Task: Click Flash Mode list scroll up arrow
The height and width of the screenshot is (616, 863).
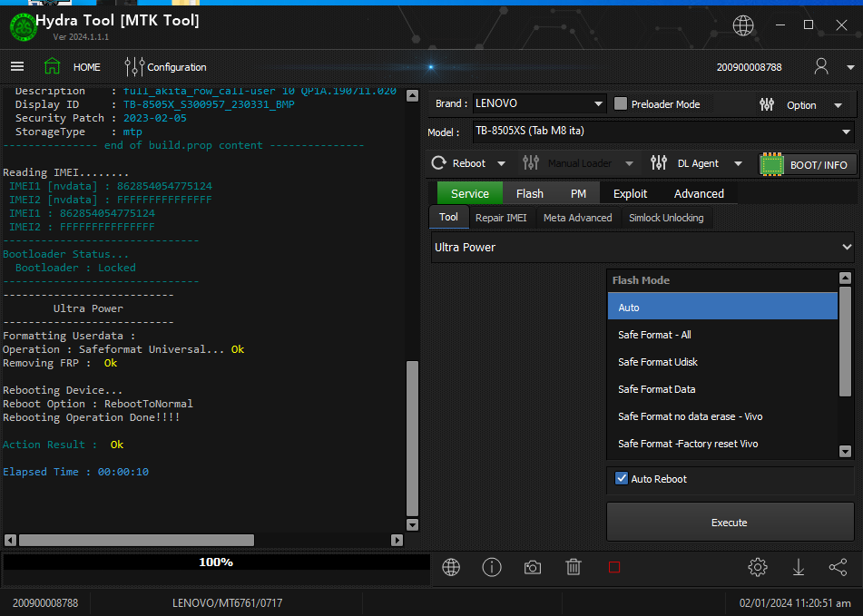Action: click(x=846, y=278)
